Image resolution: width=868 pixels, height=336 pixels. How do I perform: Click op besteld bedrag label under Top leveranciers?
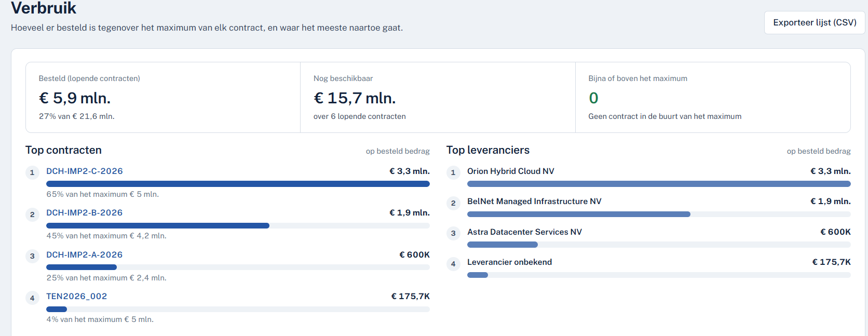(819, 151)
